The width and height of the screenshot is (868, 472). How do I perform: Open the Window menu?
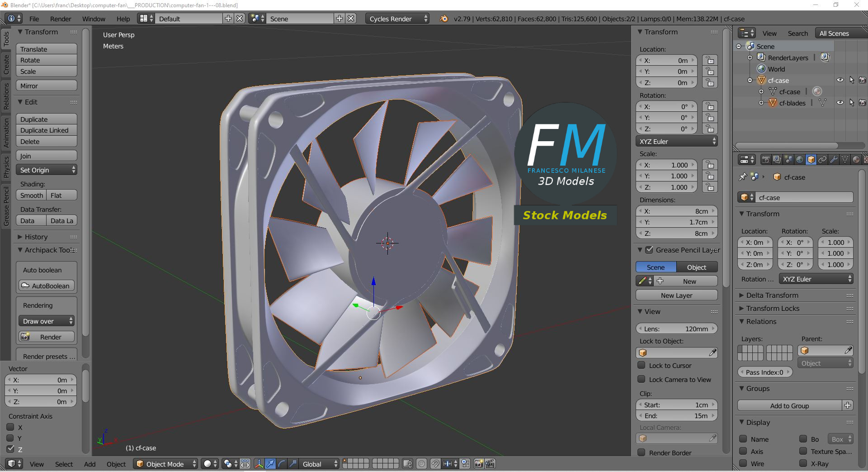click(x=94, y=19)
